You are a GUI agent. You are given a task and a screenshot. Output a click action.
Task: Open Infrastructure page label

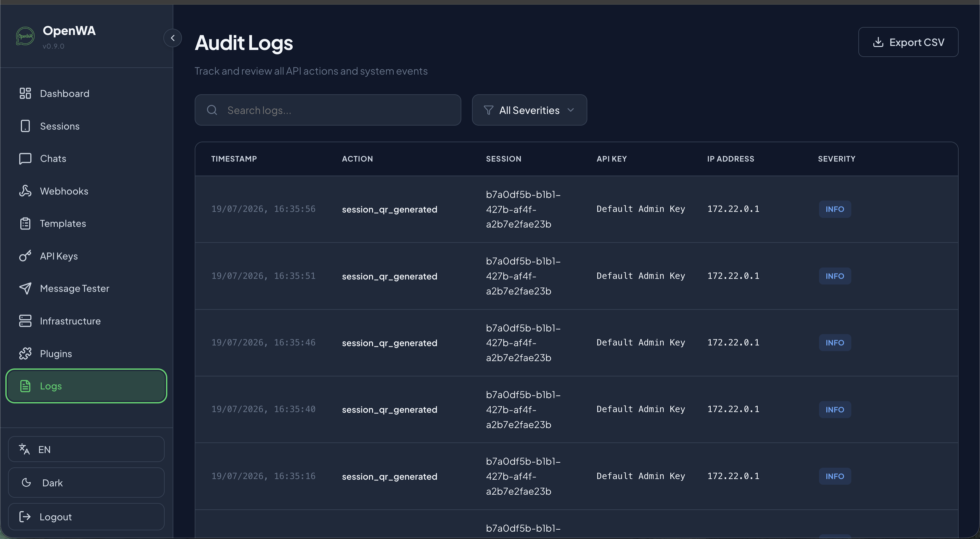tap(70, 321)
